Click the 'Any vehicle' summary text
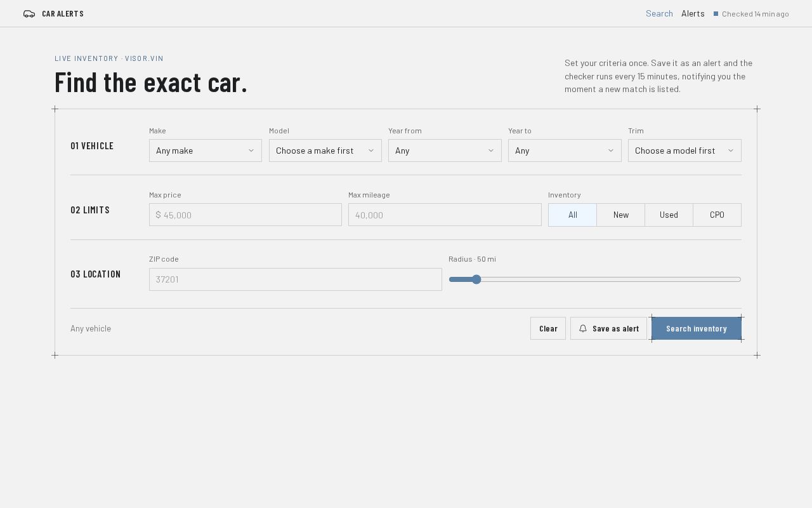 coord(91,328)
